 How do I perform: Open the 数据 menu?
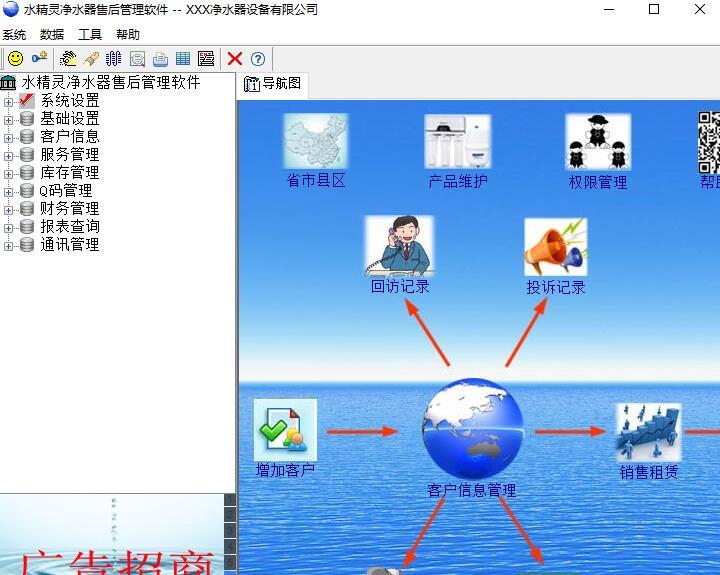pyautogui.click(x=52, y=34)
